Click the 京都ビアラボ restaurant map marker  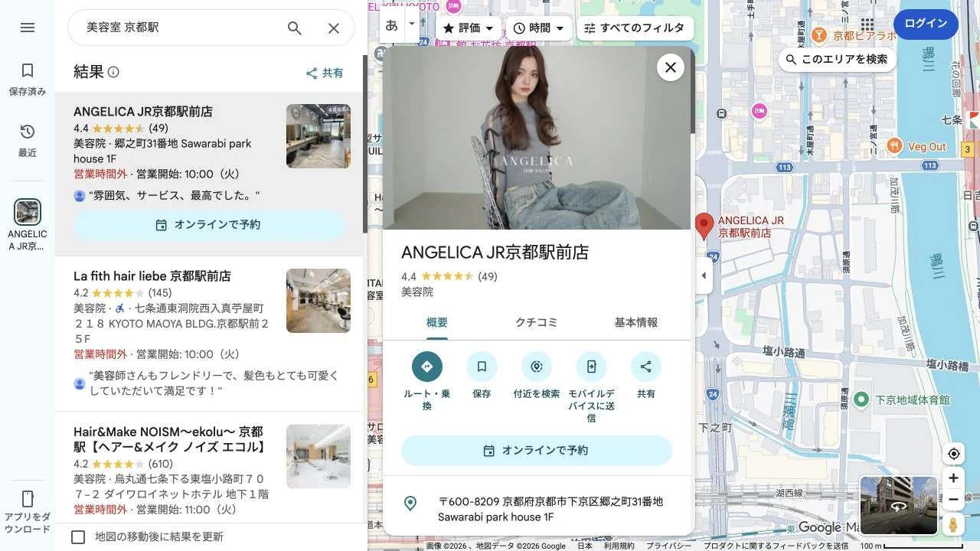(x=819, y=35)
